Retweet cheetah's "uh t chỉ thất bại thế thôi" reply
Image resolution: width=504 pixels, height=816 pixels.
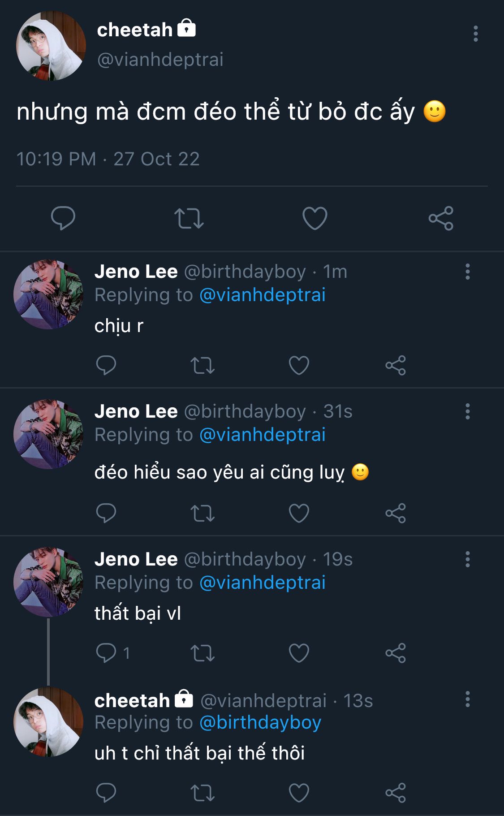tap(202, 793)
